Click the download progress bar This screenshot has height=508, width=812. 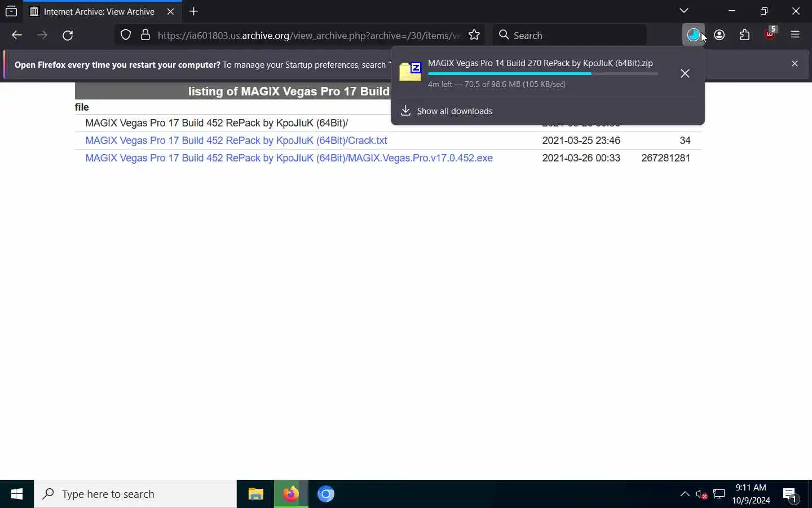coord(543,74)
